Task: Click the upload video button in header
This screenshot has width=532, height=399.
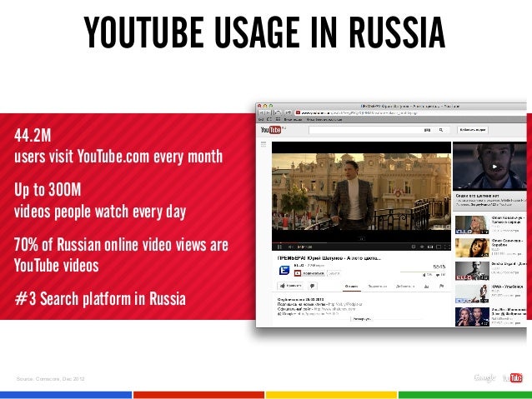Action: click(473, 130)
